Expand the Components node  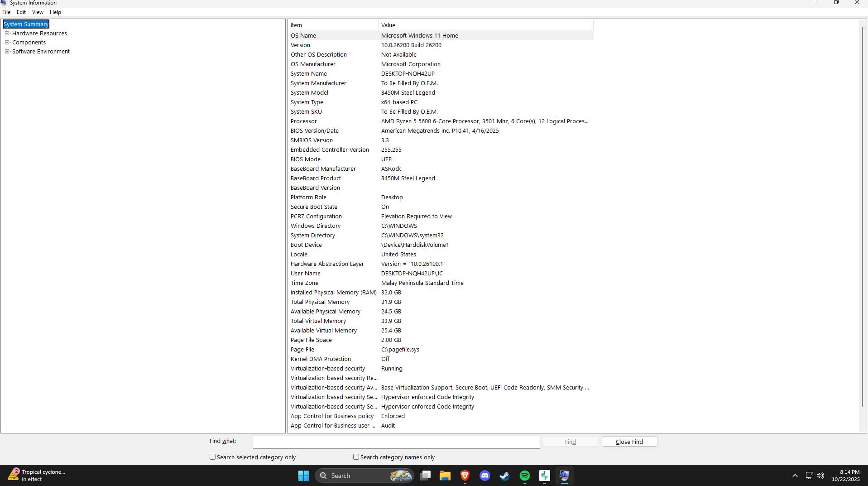click(x=7, y=43)
